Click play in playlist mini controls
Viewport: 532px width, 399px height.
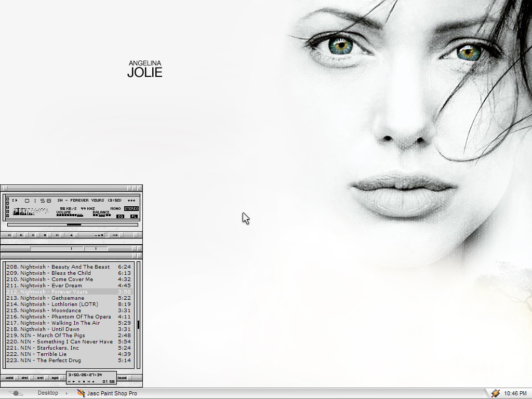coord(74,382)
